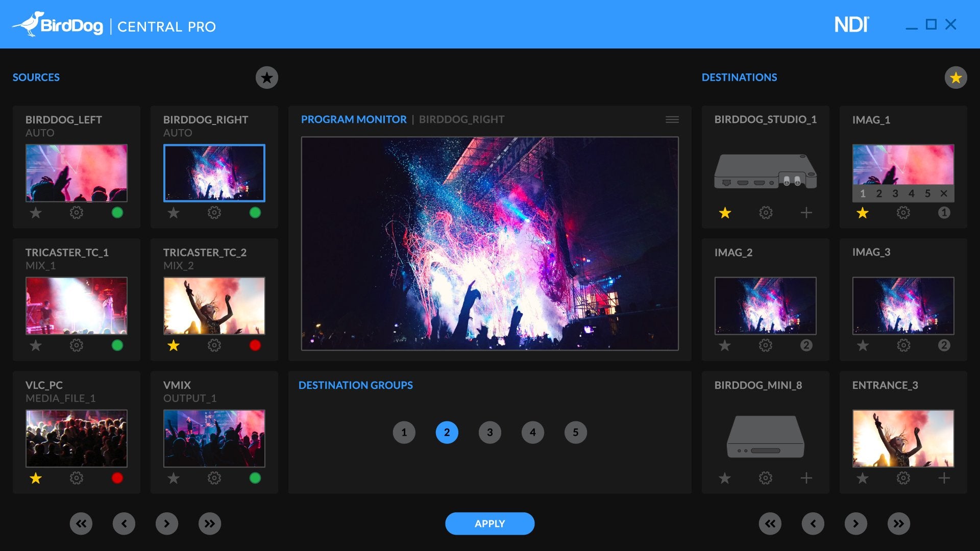Open IMAG_2 settings gear
This screenshot has width=980, height=551.
click(766, 345)
